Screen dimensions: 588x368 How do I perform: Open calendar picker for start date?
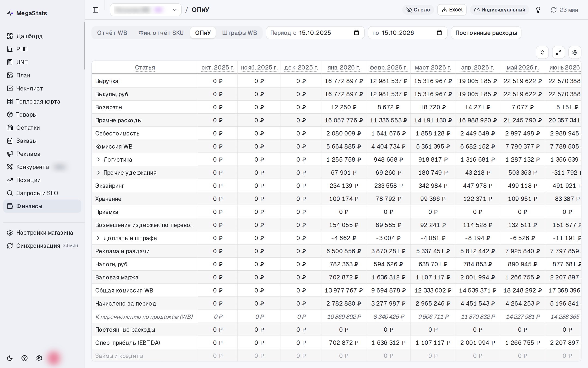[356, 33]
